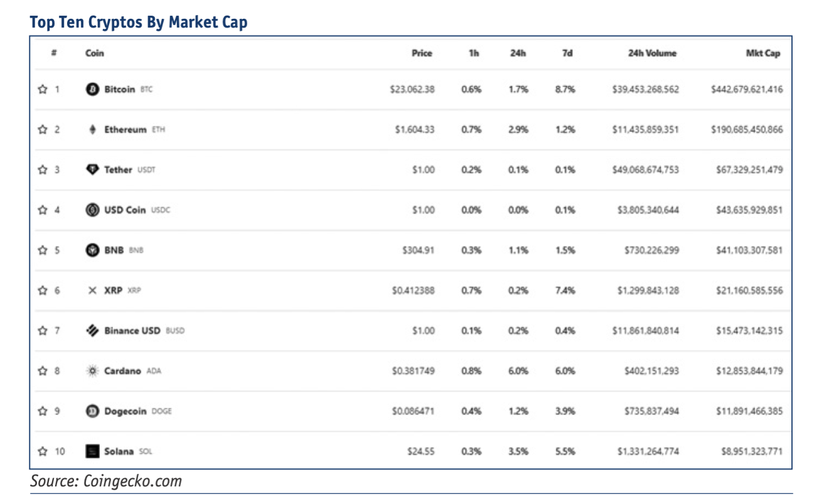The image size is (819, 504).
Task: Click the Bitcoin logo icon
Action: tap(92, 89)
